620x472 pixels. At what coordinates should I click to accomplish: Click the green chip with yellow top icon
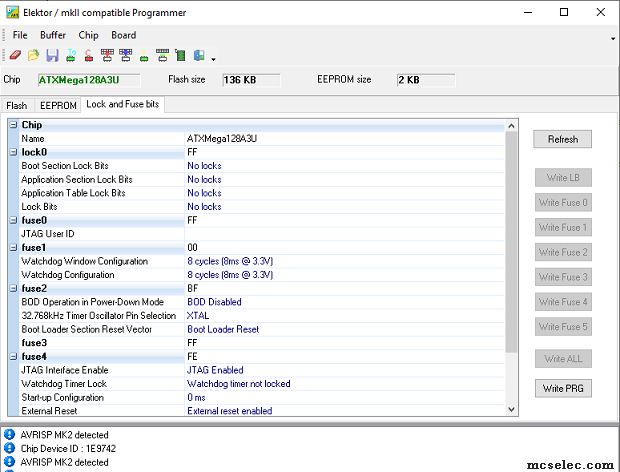click(144, 58)
